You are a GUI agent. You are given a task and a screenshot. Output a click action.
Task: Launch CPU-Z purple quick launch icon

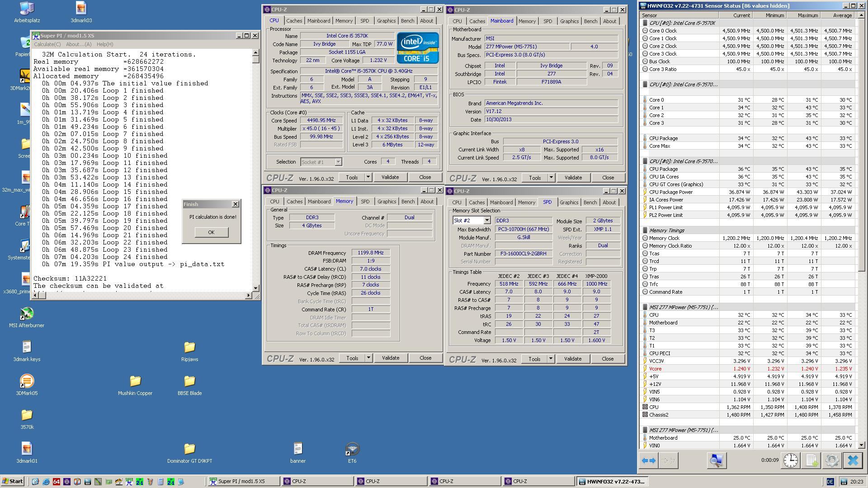(67, 482)
